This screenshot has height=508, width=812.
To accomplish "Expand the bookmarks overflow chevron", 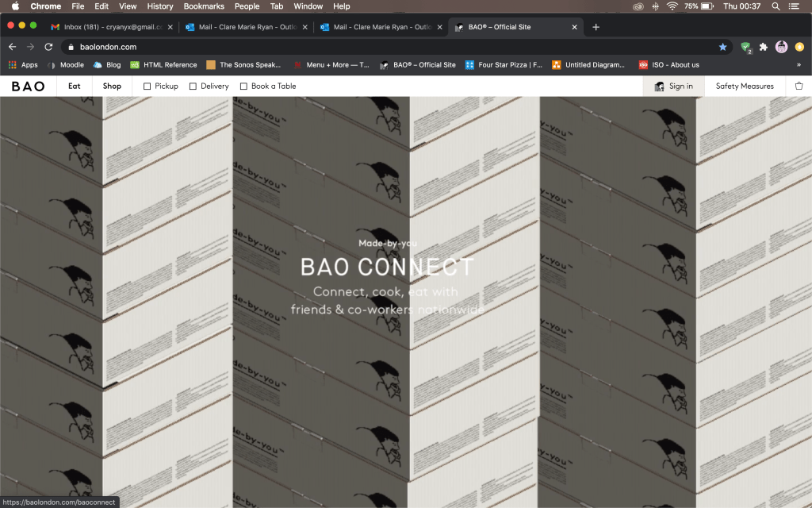I will pyautogui.click(x=800, y=65).
